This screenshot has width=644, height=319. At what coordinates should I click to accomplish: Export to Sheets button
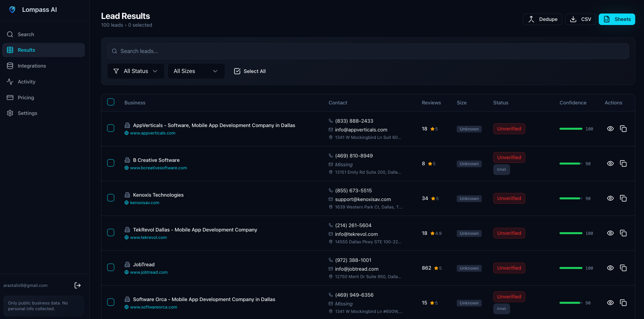(x=617, y=19)
